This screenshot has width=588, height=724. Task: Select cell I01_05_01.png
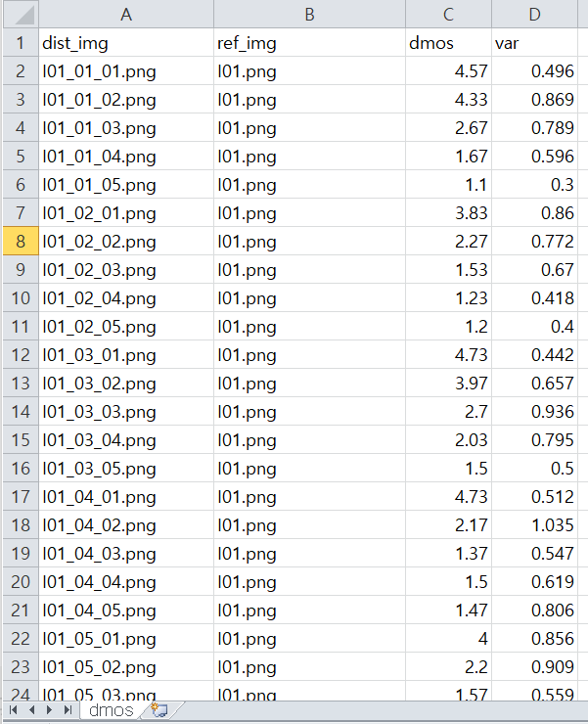point(126,638)
